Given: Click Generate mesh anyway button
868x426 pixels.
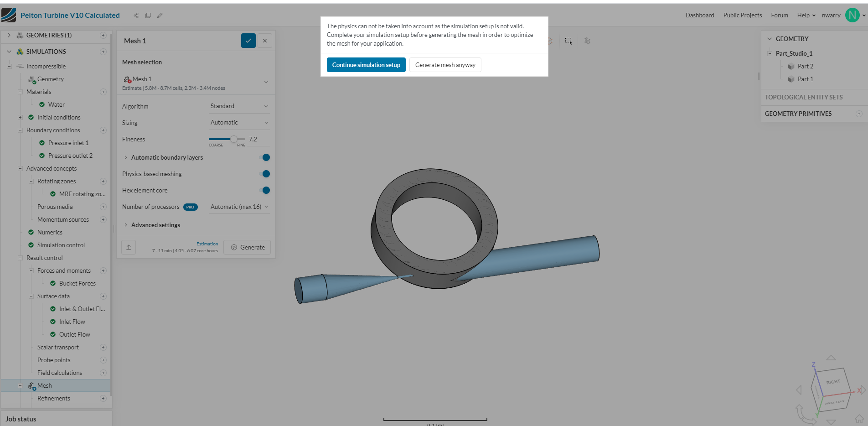Looking at the screenshot, I should pos(445,65).
